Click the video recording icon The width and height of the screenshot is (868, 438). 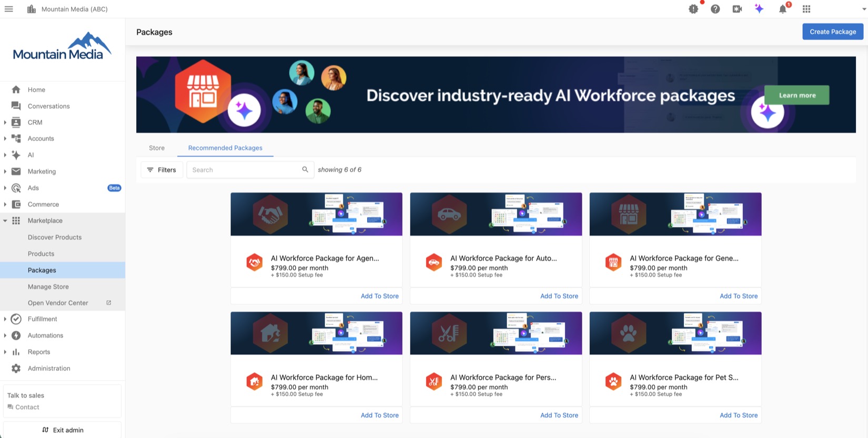(737, 9)
